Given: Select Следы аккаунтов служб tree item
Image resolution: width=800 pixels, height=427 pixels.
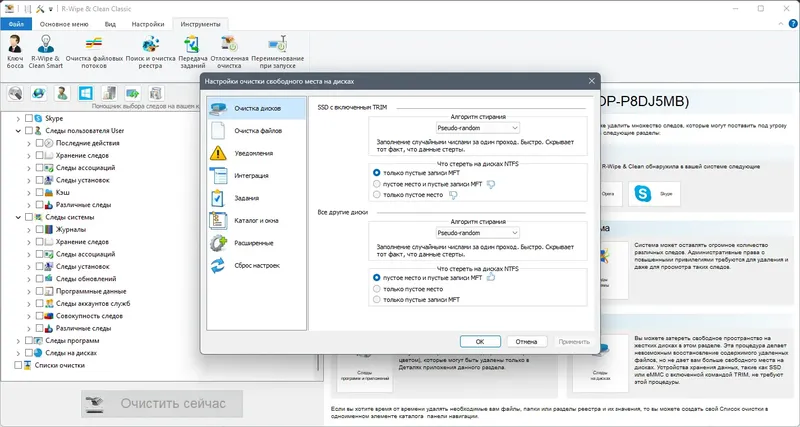Looking at the screenshot, I should [93, 304].
